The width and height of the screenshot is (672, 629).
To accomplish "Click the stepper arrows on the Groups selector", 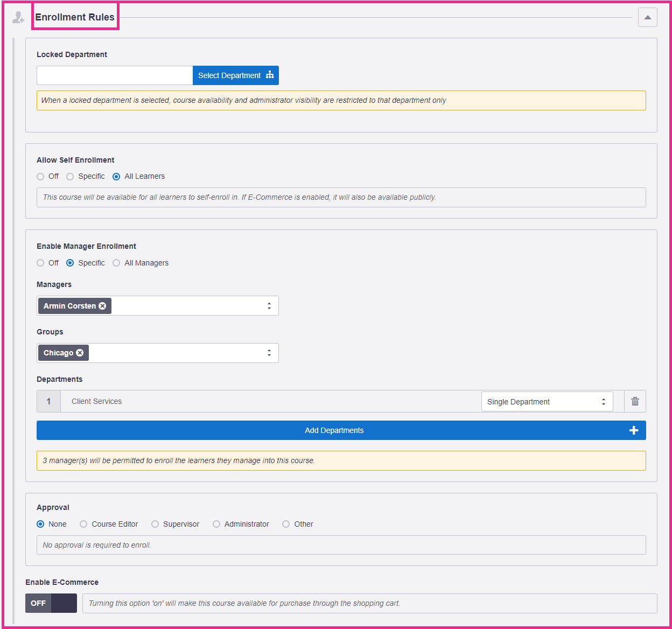I will click(269, 353).
